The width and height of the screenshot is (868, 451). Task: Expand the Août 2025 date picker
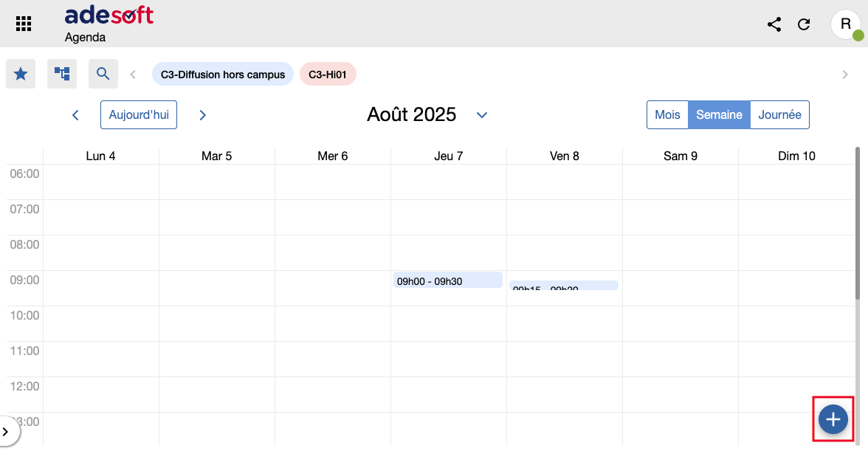coord(482,115)
